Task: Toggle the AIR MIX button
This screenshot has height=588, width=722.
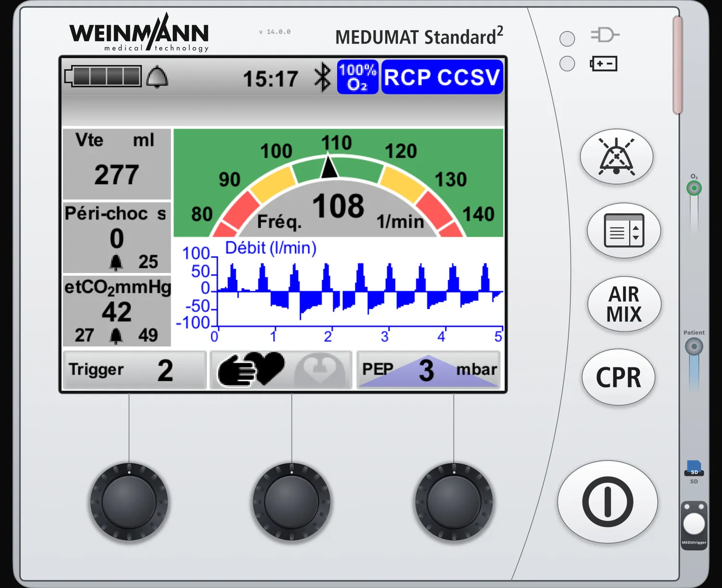Action: pos(624,304)
